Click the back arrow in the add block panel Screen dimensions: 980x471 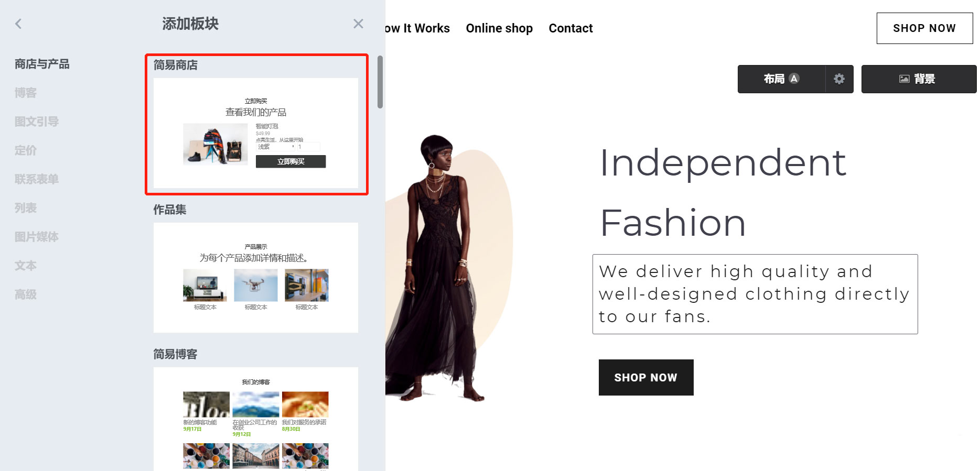click(x=18, y=24)
